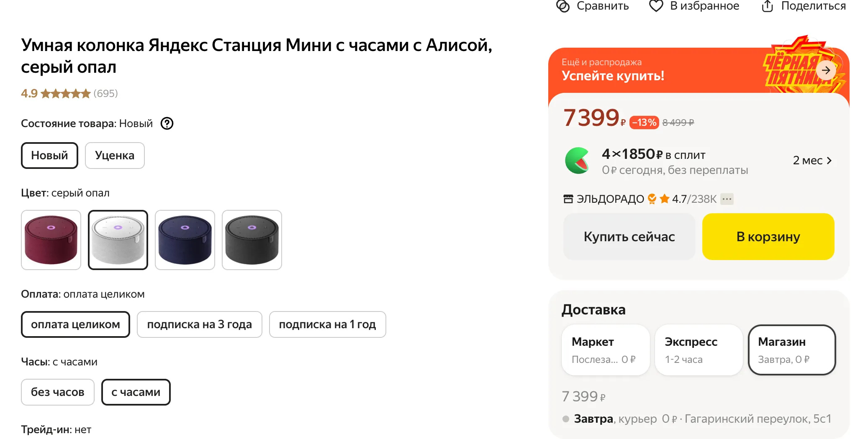This screenshot has width=868, height=439.
Task: Select the подписка на 3 года payment option
Action: tap(199, 324)
